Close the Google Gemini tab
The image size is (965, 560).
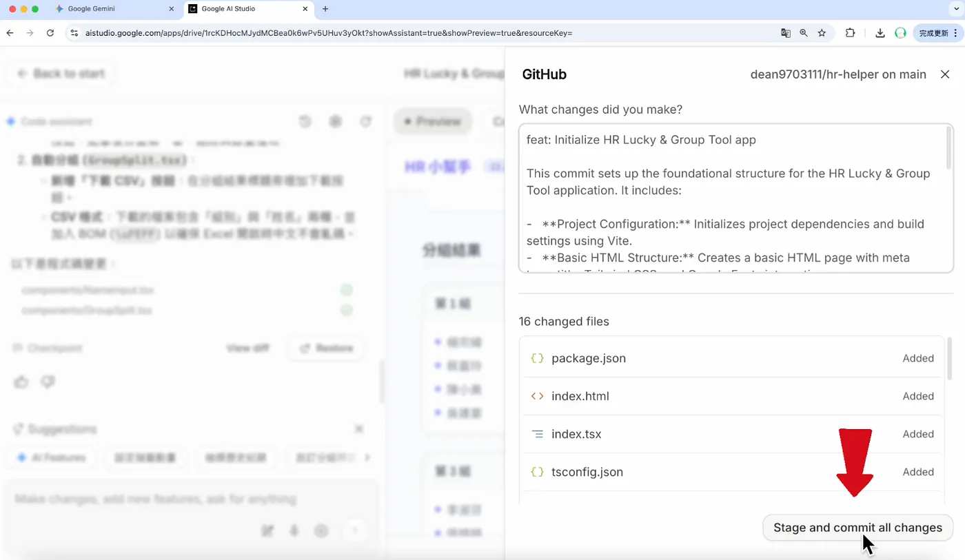pos(172,9)
